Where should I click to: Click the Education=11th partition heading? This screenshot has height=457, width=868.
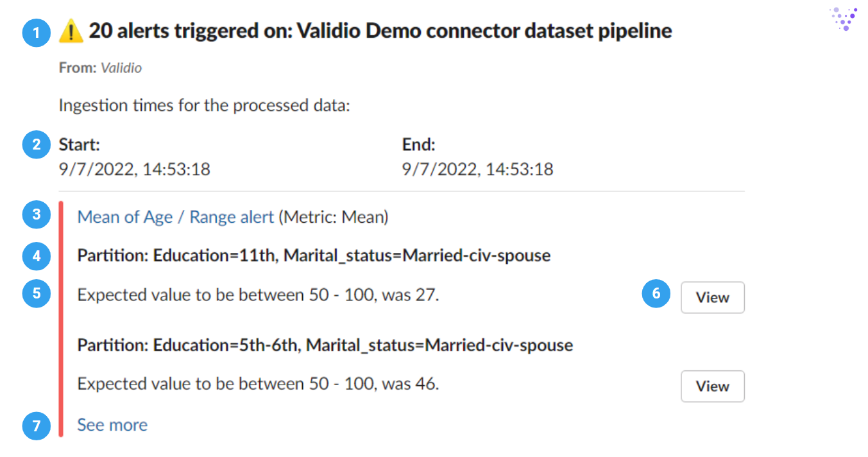click(314, 255)
